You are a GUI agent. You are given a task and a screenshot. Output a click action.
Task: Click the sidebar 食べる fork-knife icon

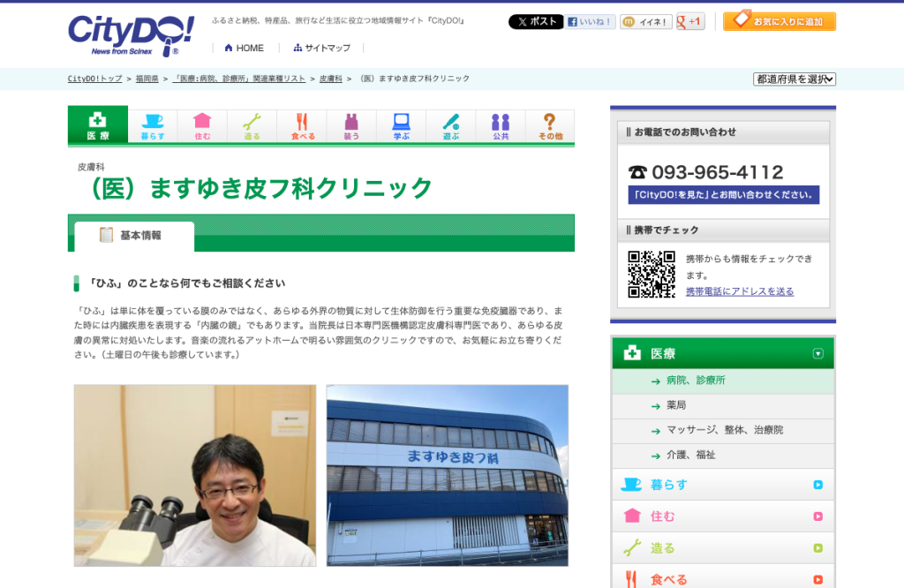click(x=631, y=579)
